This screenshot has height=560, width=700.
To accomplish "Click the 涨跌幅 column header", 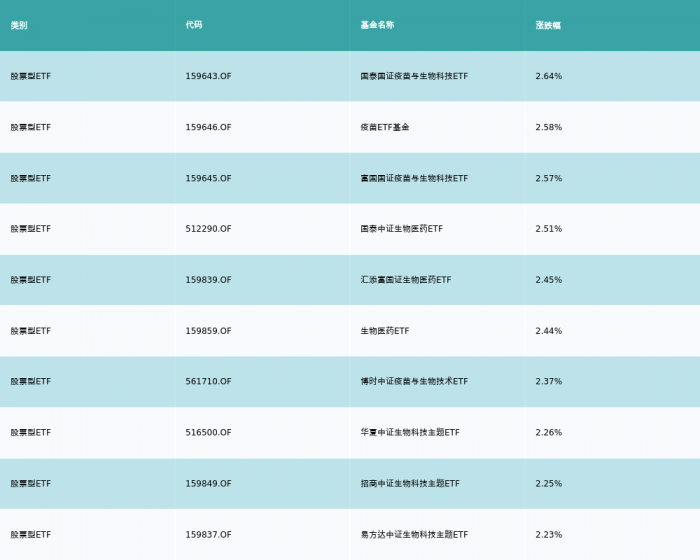I will tap(548, 25).
